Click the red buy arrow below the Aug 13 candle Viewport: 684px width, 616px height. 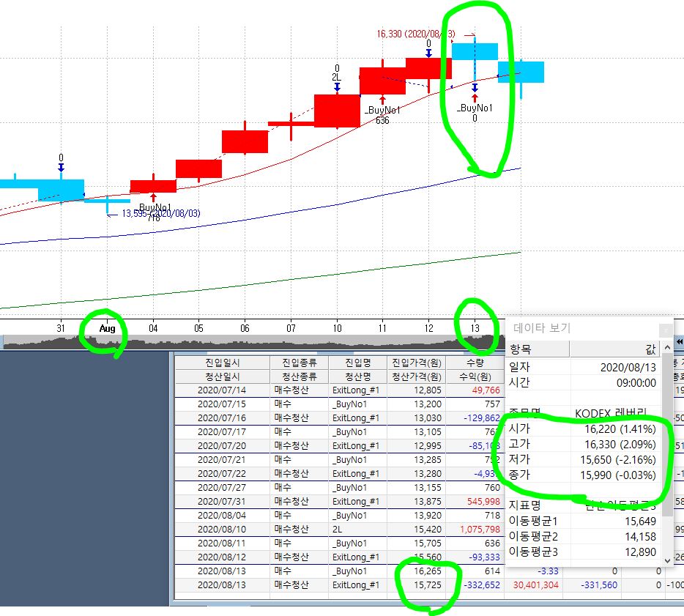click(475, 97)
